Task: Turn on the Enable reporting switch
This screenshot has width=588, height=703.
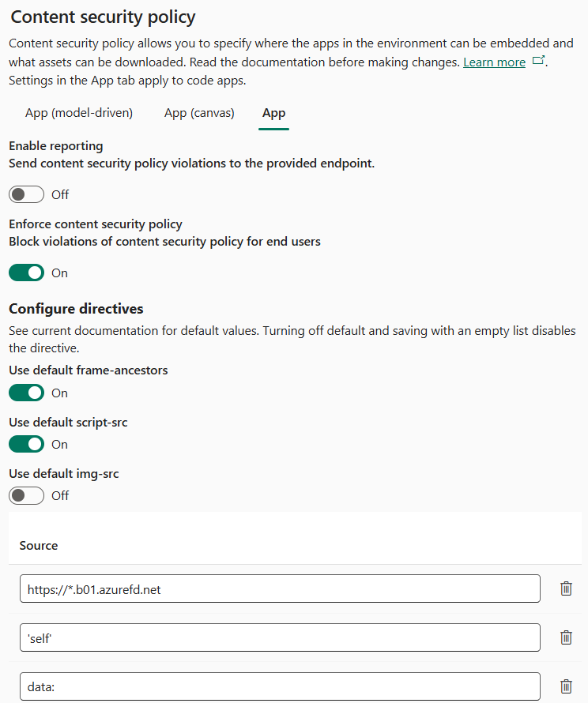Action: (26, 194)
